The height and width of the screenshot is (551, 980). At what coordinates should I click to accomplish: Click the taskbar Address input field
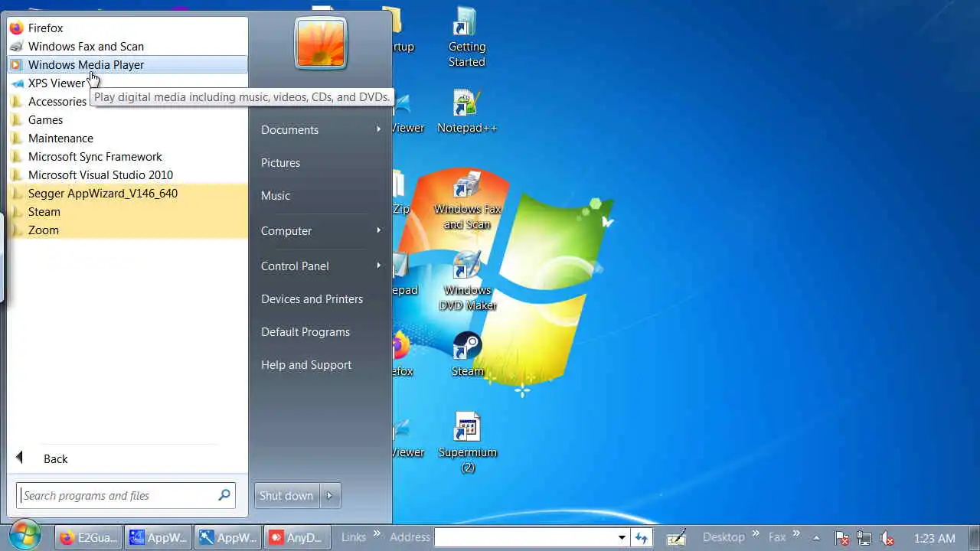tap(524, 537)
